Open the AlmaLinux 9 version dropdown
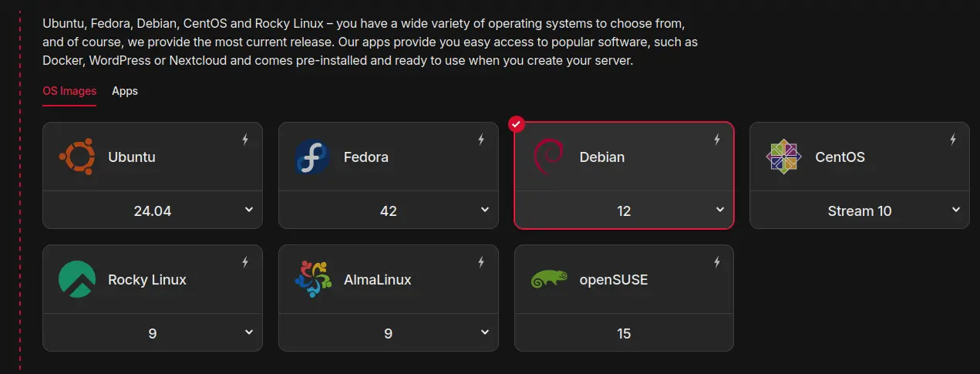 click(389, 332)
